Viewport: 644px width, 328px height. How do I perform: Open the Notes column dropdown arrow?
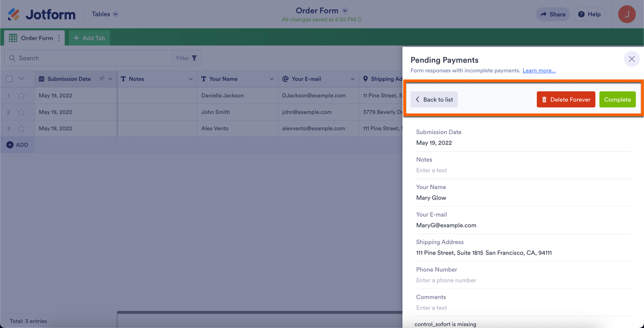pyautogui.click(x=191, y=79)
